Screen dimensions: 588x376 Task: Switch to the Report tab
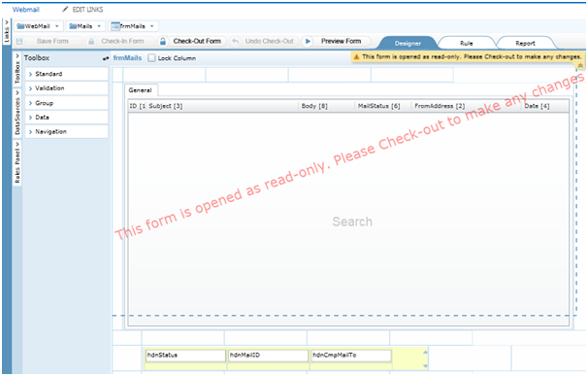click(525, 43)
